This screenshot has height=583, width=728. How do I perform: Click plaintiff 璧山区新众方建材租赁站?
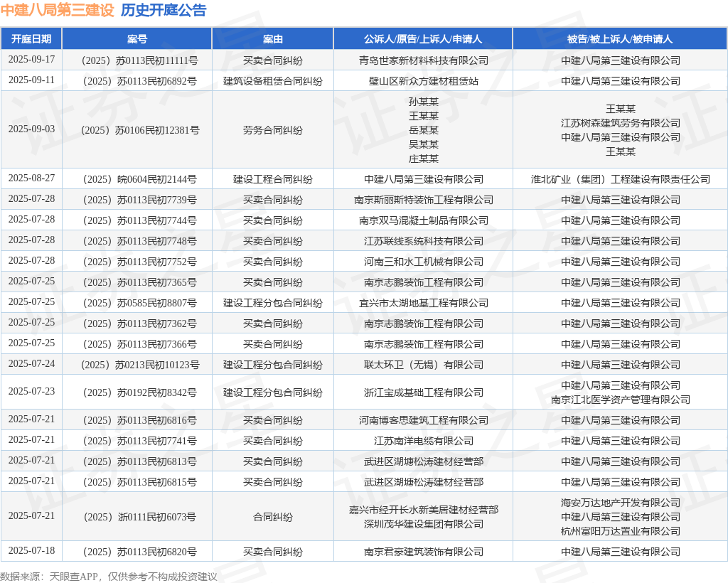[x=424, y=81]
